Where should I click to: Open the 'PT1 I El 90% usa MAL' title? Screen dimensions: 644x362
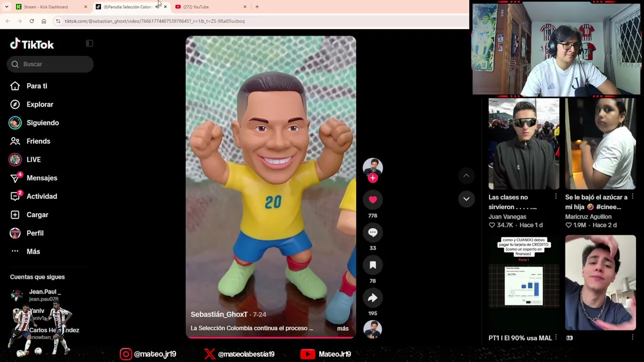[520, 338]
